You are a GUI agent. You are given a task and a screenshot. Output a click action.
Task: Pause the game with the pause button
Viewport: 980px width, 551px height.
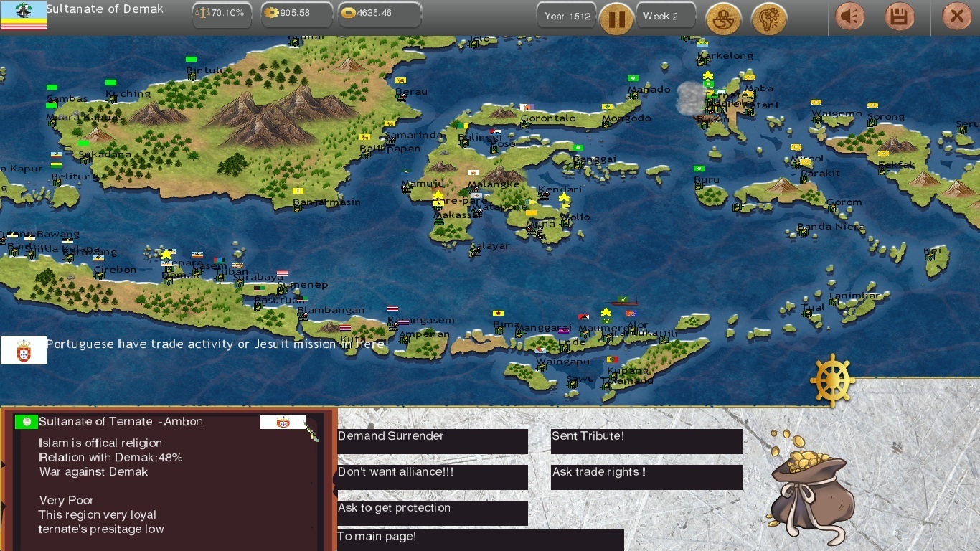pyautogui.click(x=616, y=19)
